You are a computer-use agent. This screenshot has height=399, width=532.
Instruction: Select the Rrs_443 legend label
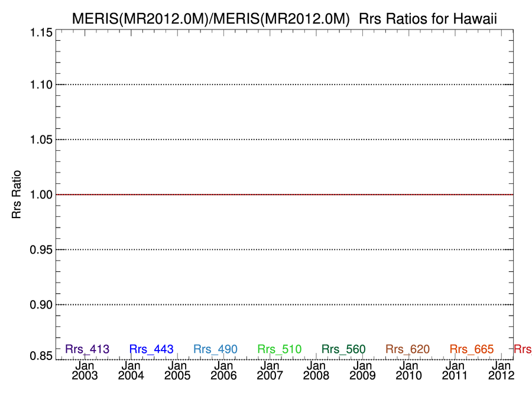click(151, 349)
